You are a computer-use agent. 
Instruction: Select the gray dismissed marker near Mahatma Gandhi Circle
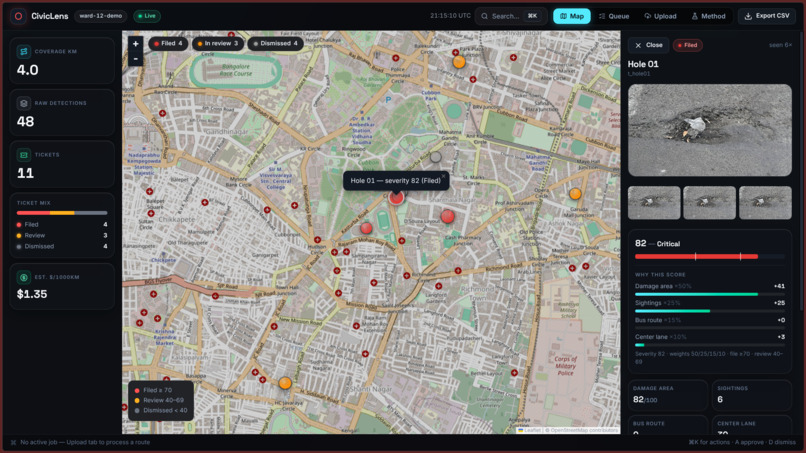click(435, 157)
